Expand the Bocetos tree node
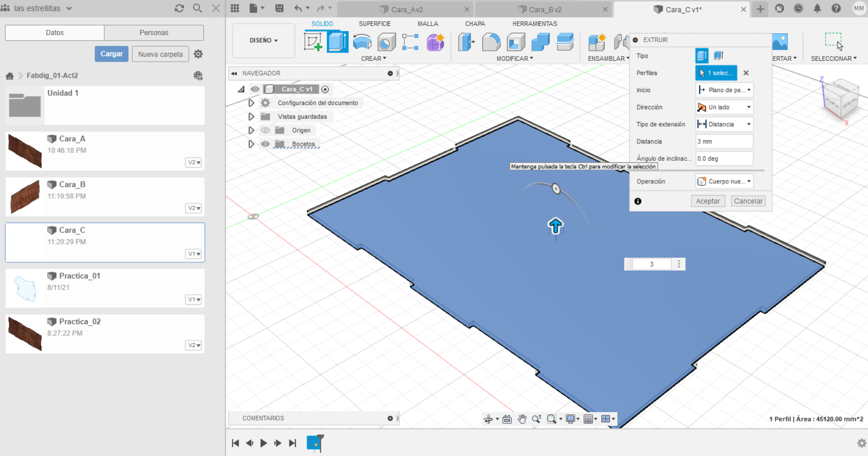This screenshot has height=456, width=868. (251, 144)
